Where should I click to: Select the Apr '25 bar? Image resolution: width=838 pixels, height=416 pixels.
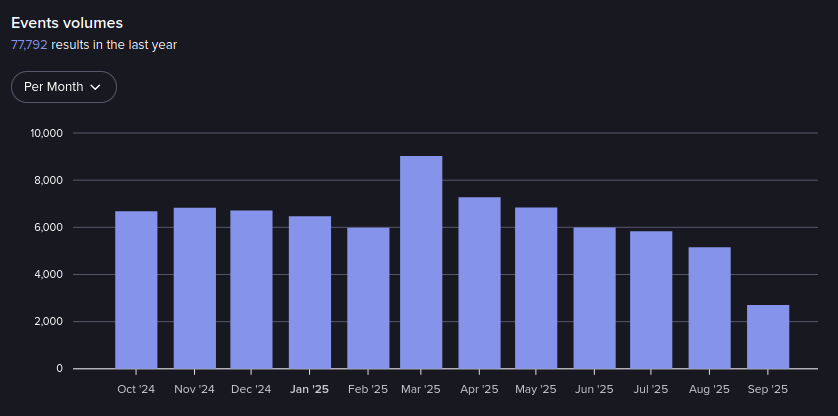[x=479, y=283]
